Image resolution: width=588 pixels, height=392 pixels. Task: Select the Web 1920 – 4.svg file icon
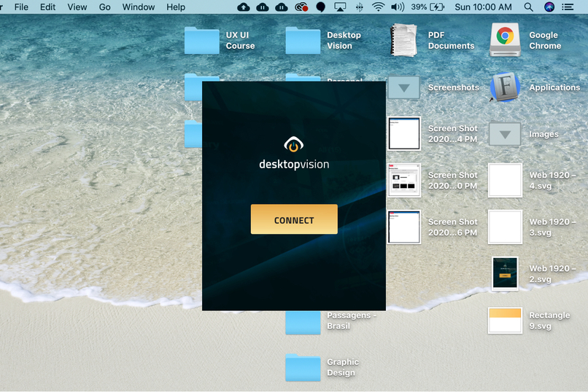505,181
